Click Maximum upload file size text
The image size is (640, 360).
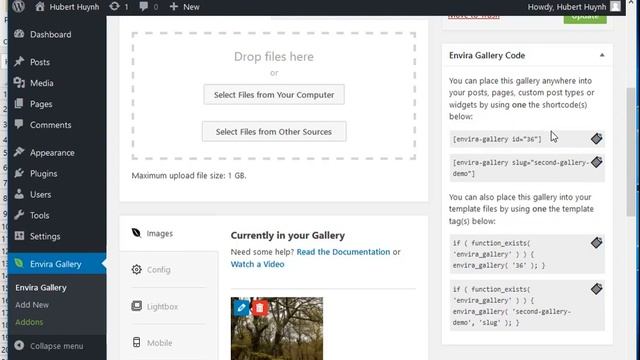[x=189, y=176]
